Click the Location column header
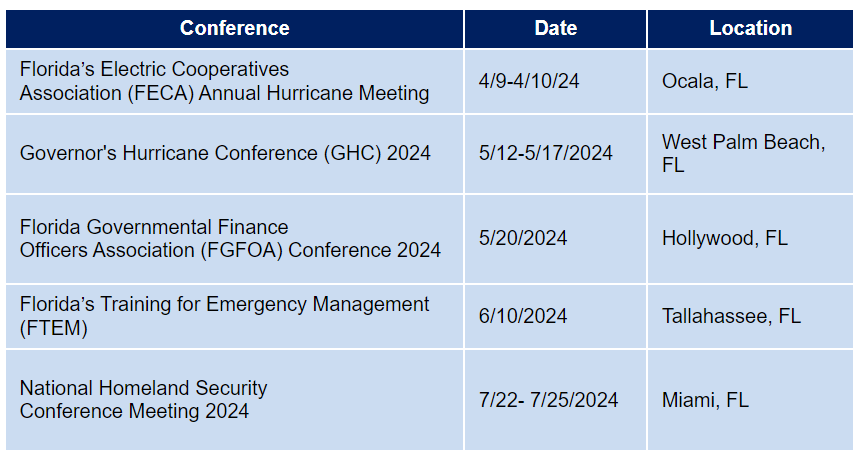 [750, 28]
